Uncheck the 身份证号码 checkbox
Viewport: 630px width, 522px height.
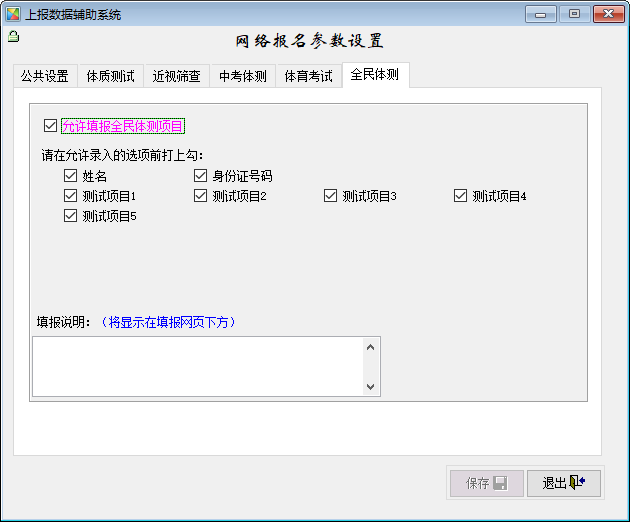(x=201, y=176)
